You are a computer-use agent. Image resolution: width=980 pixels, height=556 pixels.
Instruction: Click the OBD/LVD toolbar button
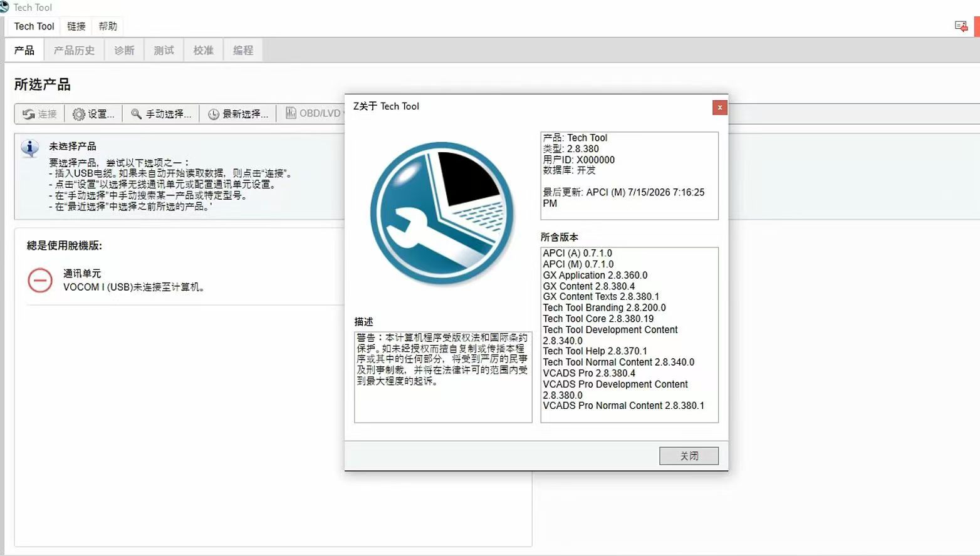click(x=313, y=113)
